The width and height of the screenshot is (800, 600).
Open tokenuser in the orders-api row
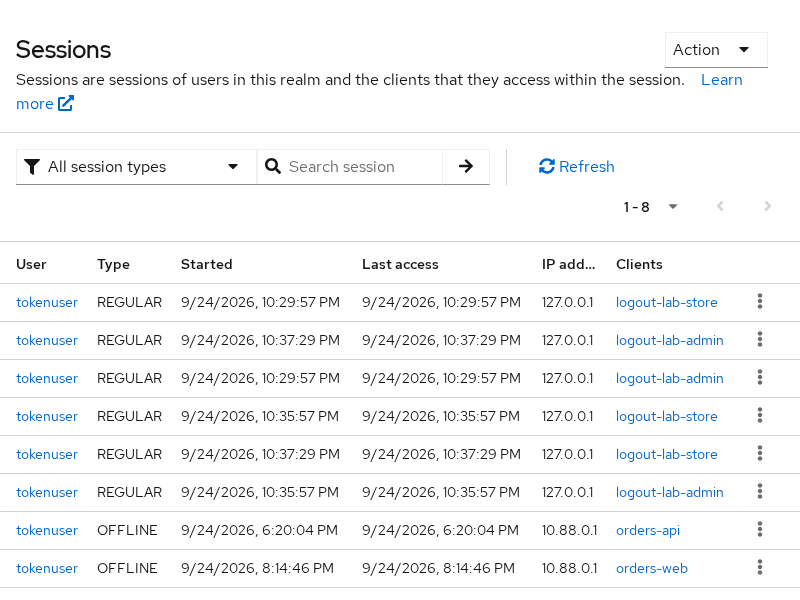tap(47, 530)
